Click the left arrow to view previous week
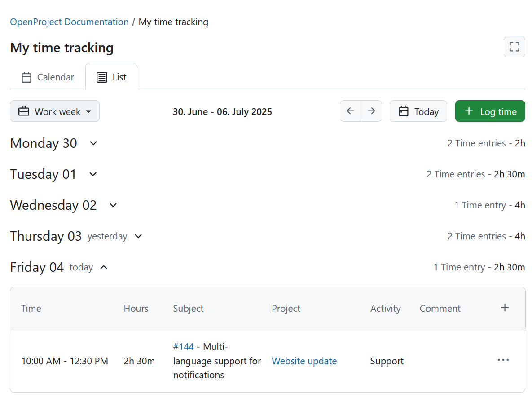532x398 pixels. click(x=350, y=111)
